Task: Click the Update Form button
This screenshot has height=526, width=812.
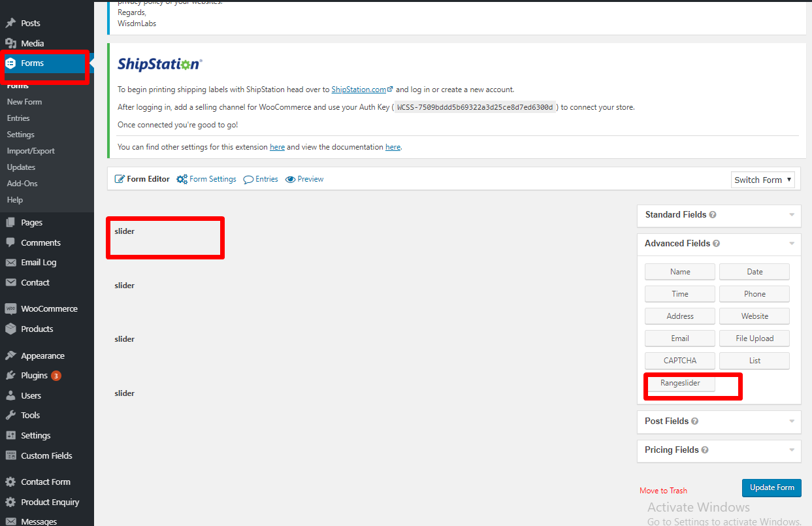Action: tap(771, 487)
